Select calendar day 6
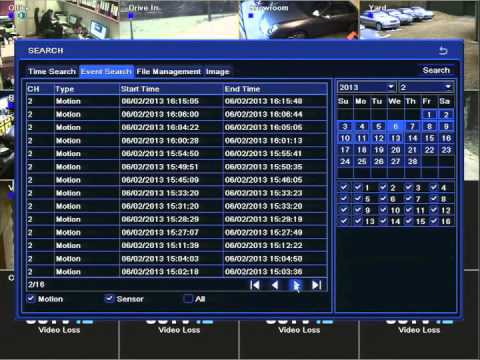480x360 pixels. (396, 127)
